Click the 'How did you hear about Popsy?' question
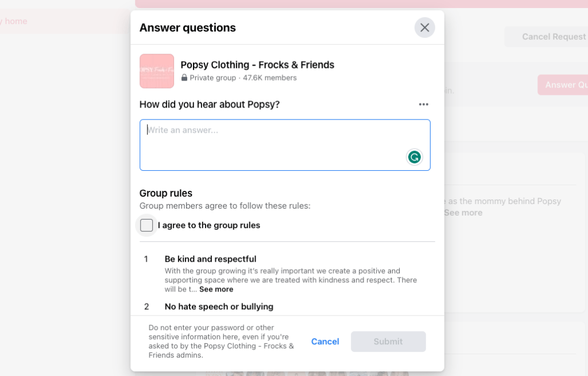The height and width of the screenshot is (376, 588). tap(210, 104)
